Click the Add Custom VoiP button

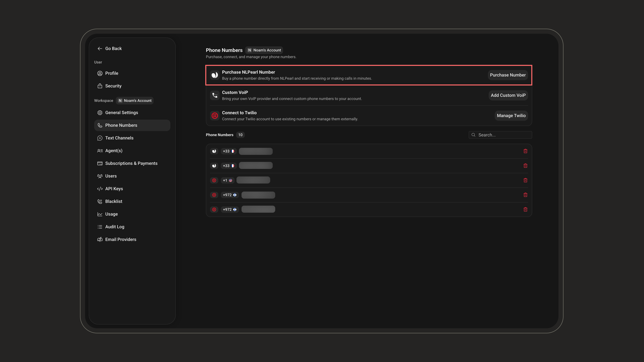tap(508, 95)
